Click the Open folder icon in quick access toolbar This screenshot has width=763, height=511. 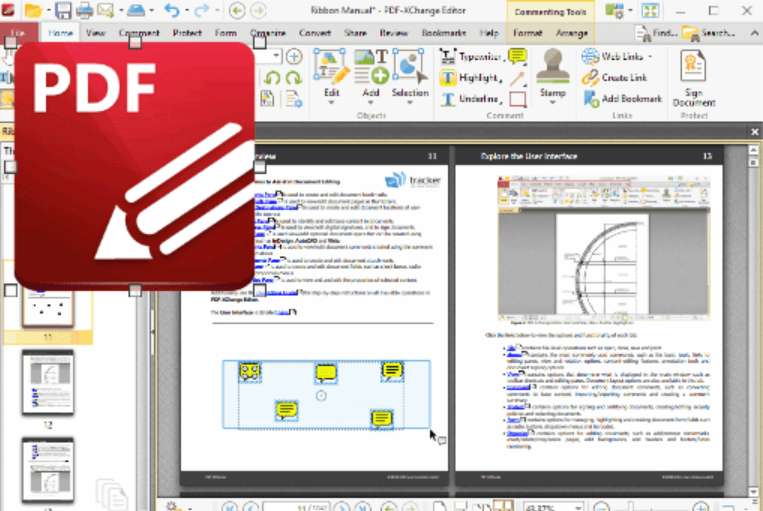point(33,10)
